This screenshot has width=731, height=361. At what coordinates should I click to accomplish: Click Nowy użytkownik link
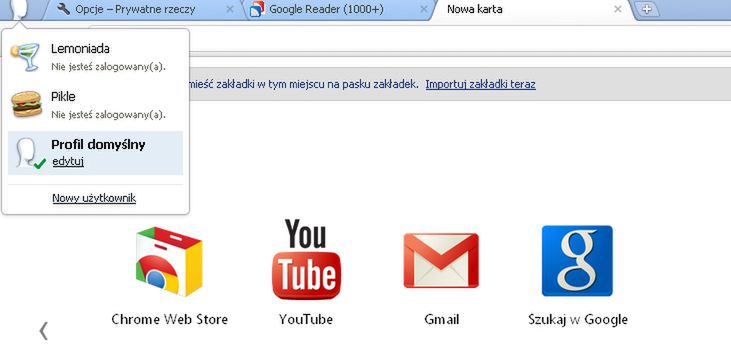94,198
